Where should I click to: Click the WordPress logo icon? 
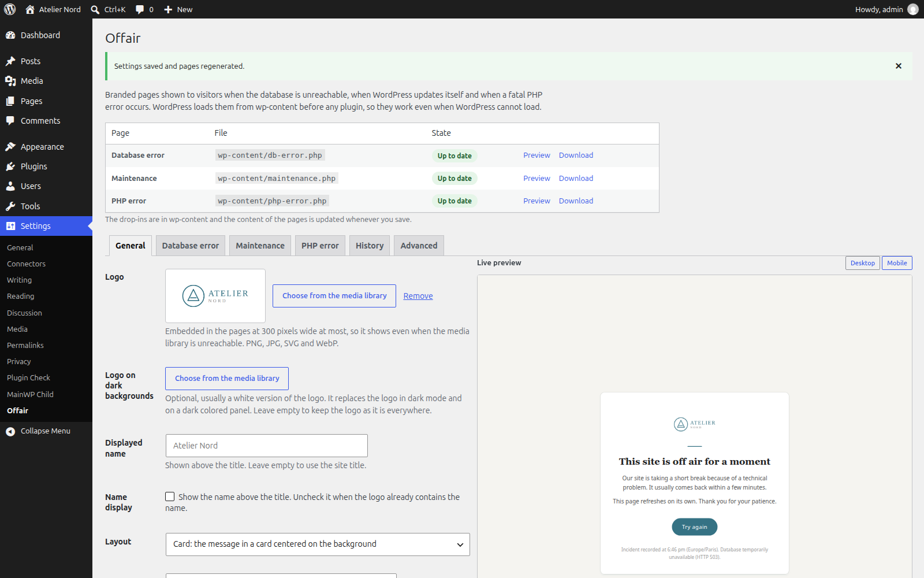click(10, 9)
